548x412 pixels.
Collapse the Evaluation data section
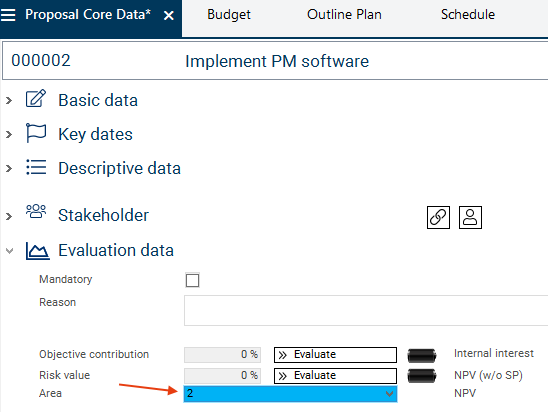pos(9,251)
